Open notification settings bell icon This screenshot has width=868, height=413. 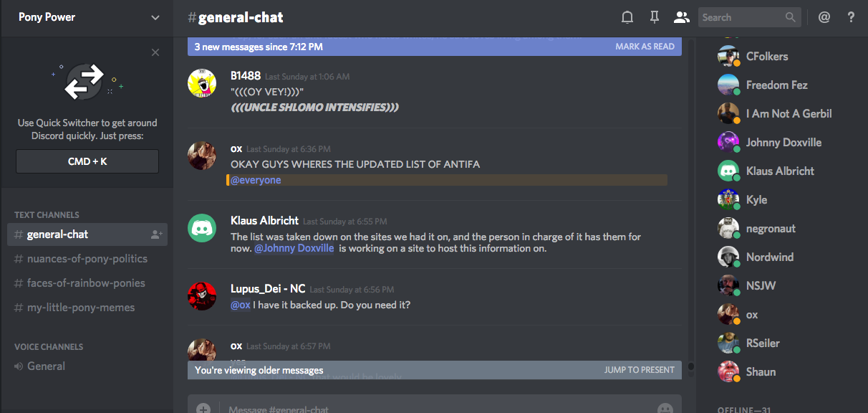pyautogui.click(x=627, y=17)
